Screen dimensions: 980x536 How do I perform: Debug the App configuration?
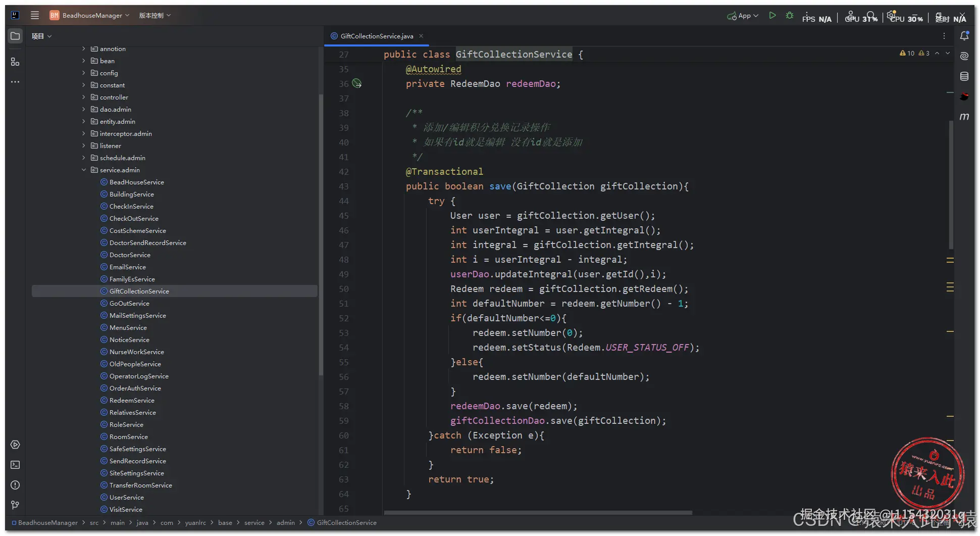tap(790, 16)
